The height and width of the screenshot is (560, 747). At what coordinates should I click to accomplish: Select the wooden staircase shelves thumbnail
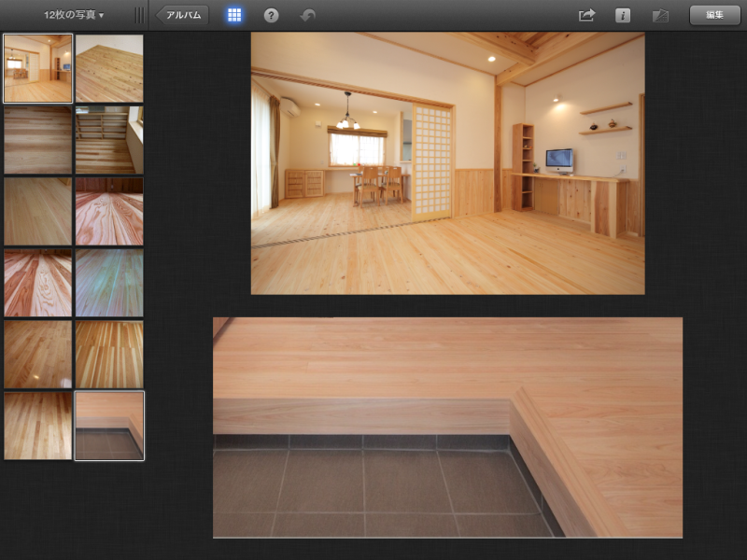pos(109,140)
